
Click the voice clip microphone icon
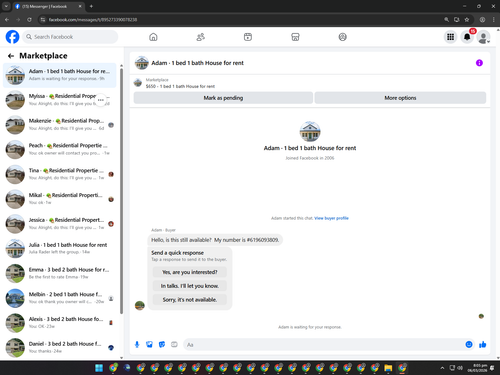coord(137,344)
